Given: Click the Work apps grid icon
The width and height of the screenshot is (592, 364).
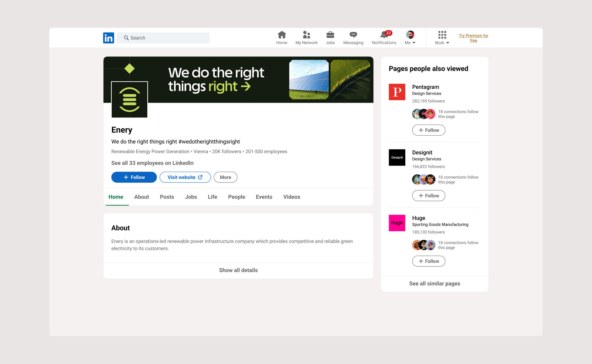Looking at the screenshot, I should 442,35.
